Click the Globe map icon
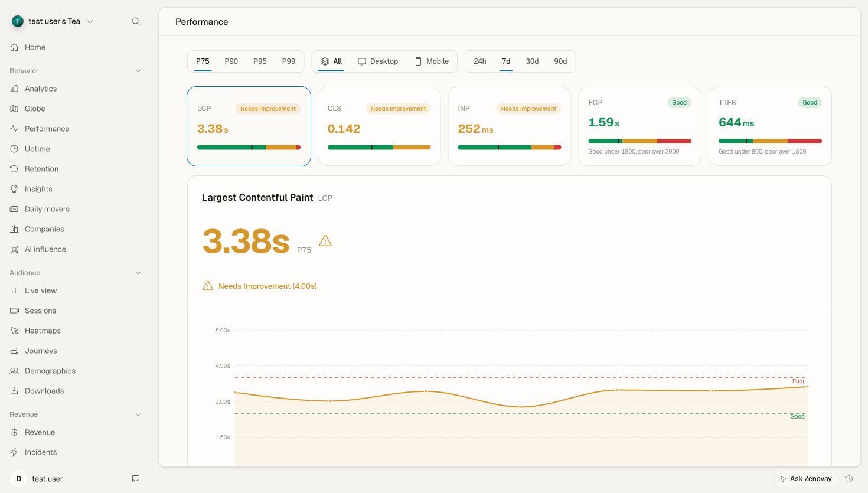 (14, 109)
